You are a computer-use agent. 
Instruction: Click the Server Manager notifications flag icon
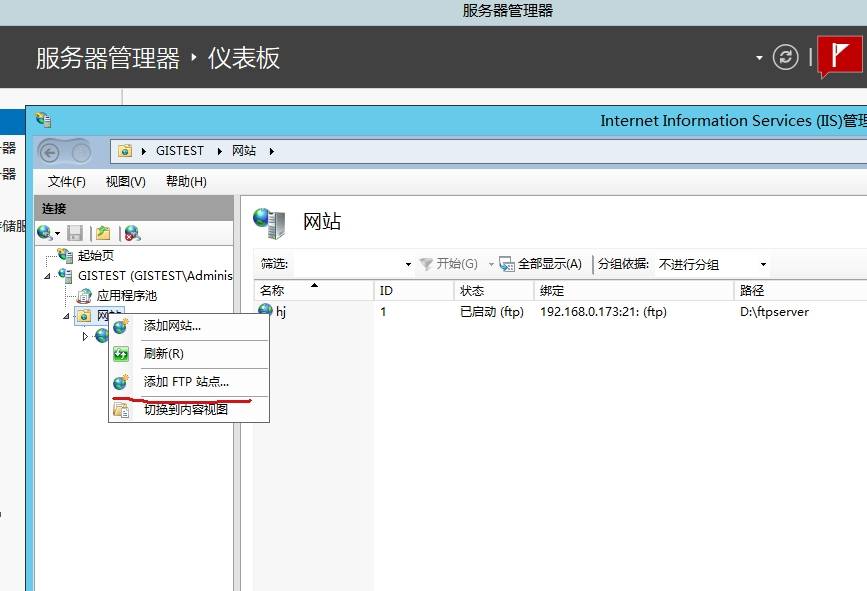tap(839, 56)
